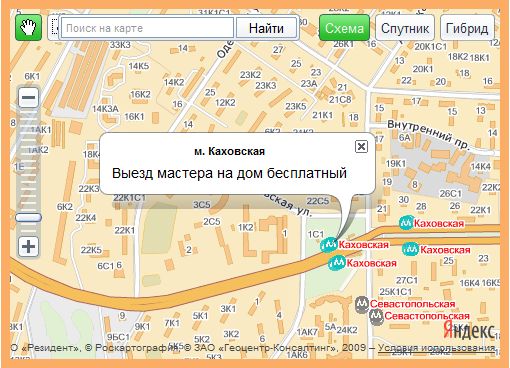Click building label 2С5
The image size is (510, 368).
tap(212, 221)
